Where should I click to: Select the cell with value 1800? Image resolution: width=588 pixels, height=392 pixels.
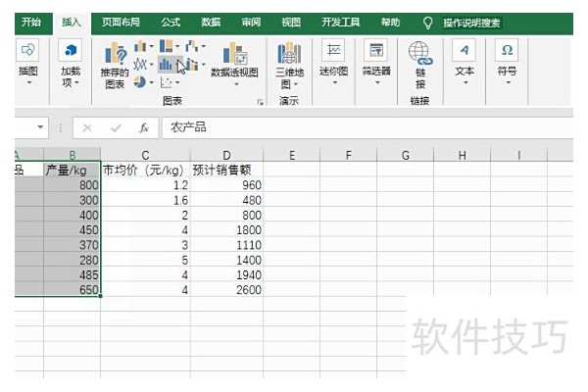point(226,230)
